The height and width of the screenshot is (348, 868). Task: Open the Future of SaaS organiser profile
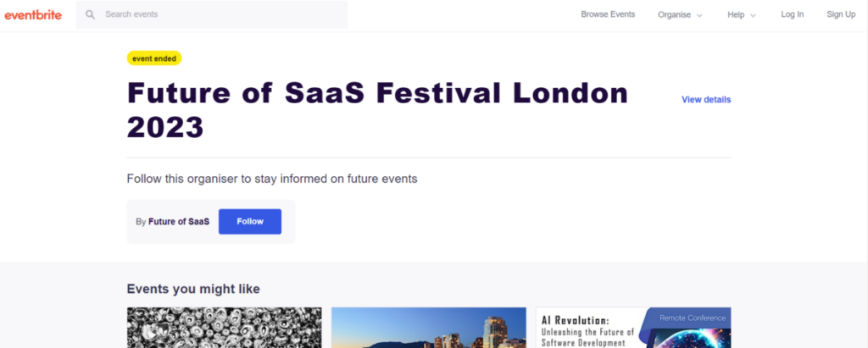179,221
